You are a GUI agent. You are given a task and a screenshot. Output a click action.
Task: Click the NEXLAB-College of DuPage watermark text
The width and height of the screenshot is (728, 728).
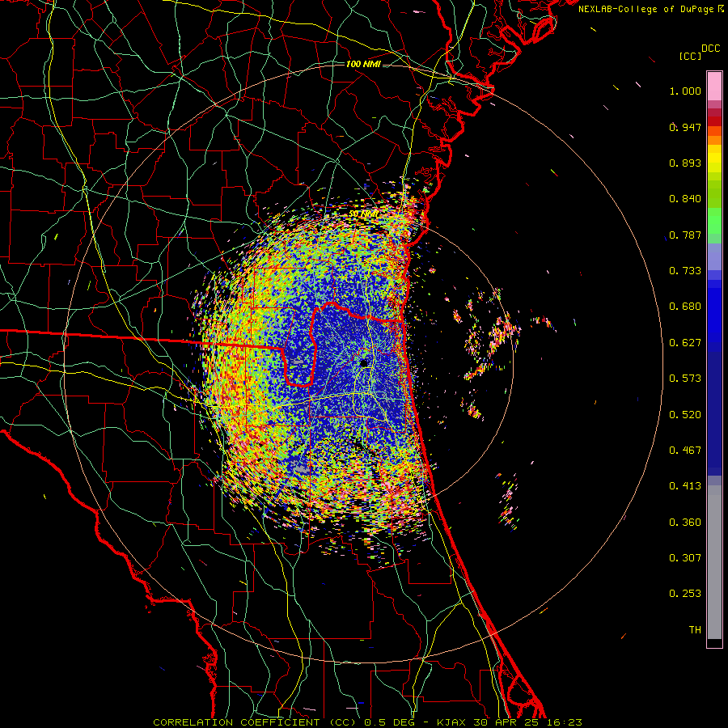pos(651,9)
